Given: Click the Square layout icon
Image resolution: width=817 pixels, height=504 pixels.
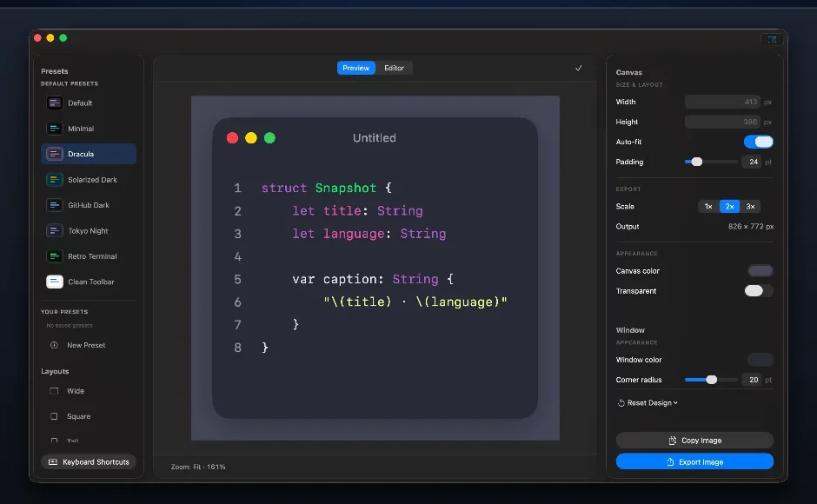Looking at the screenshot, I should [x=54, y=416].
